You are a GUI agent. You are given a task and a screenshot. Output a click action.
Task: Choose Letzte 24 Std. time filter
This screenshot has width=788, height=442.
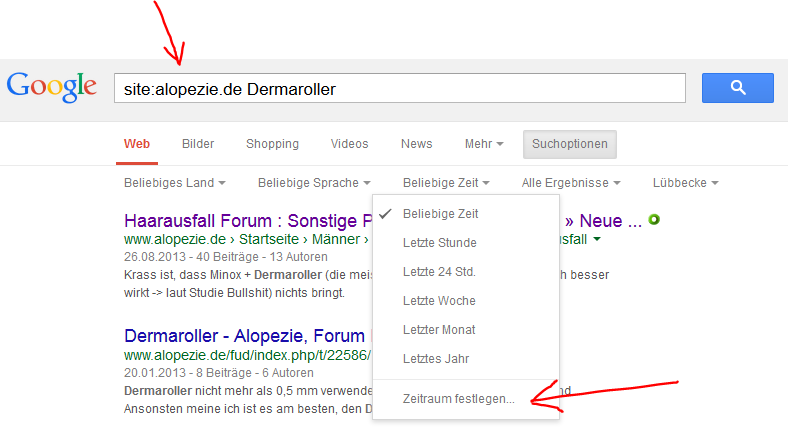tap(439, 272)
